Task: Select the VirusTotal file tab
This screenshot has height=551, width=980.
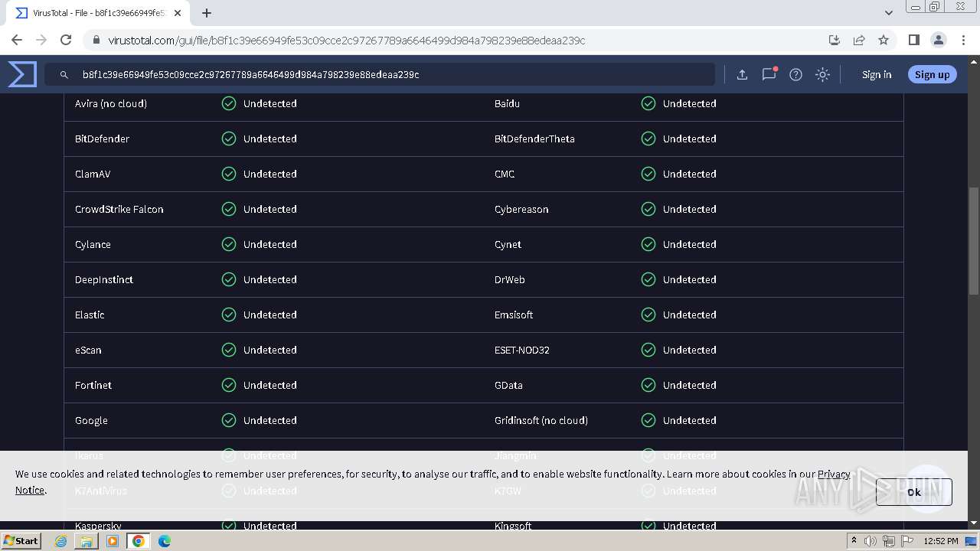Action: coord(98,13)
